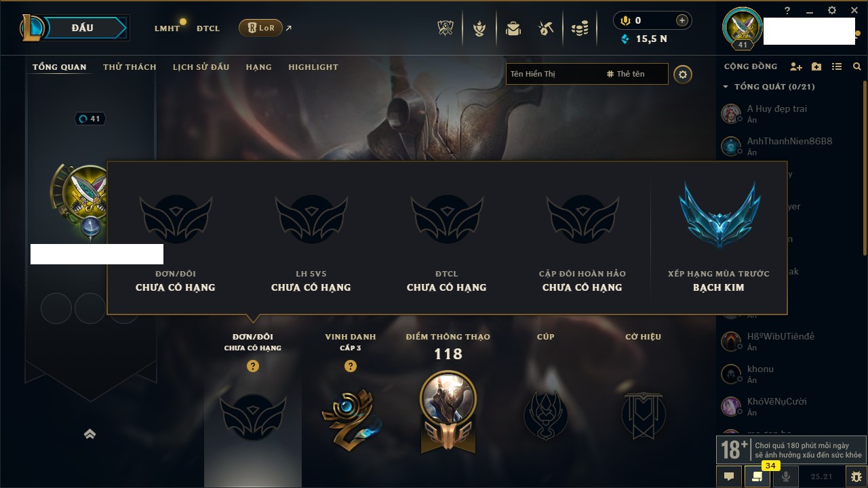Click the level 41 progress indicator
Viewport: 868px width, 488px height.
(90, 119)
